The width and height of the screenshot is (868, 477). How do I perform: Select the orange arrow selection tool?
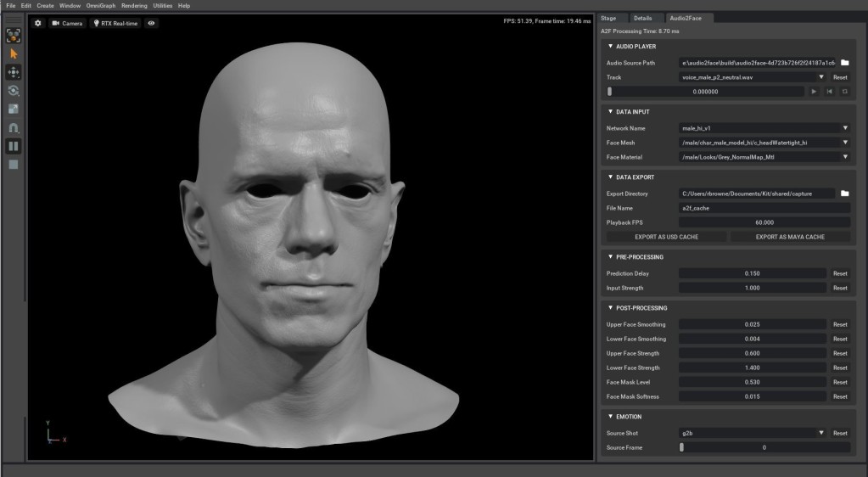[14, 53]
